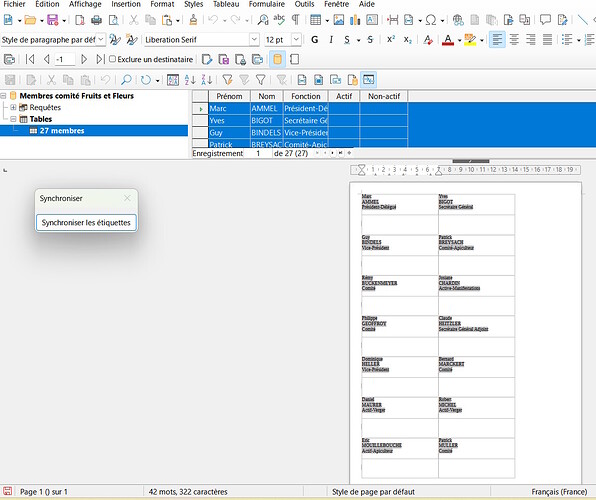Click the AutoFilter funnel icon
Viewport: 596px width, 500px height.
click(227, 80)
